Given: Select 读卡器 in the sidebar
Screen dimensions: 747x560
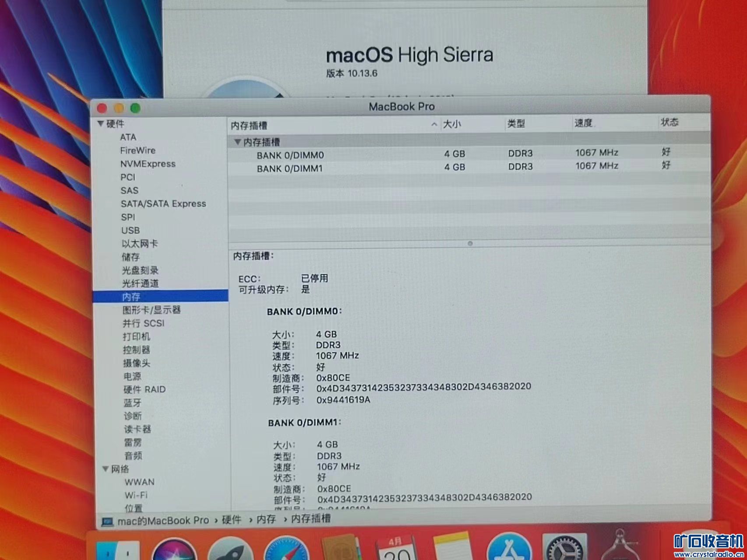Looking at the screenshot, I should pos(137,429).
